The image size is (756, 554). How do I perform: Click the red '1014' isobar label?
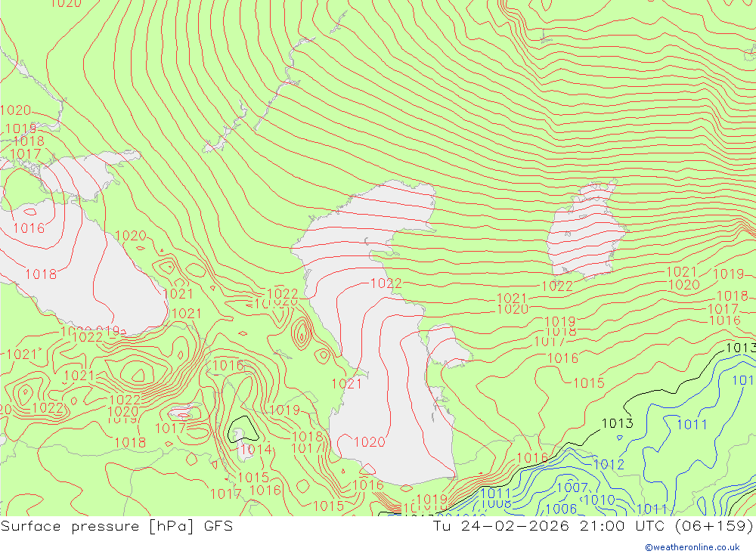(256, 450)
